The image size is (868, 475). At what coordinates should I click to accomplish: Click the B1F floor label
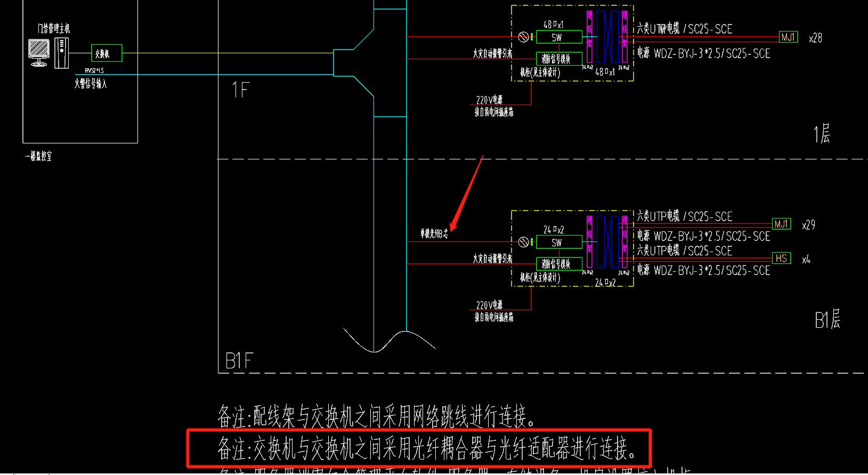239,361
